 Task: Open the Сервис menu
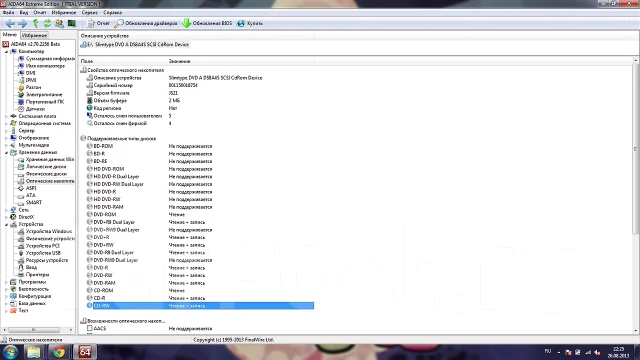[x=89, y=13]
